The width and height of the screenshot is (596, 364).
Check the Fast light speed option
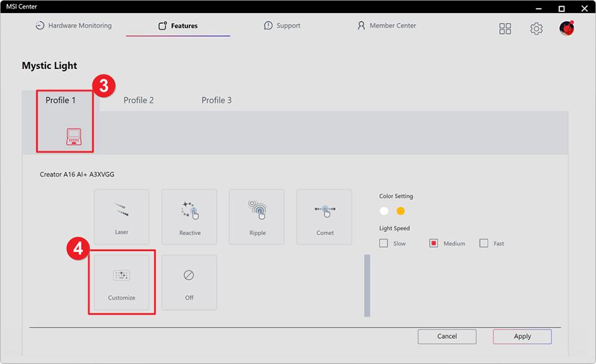(x=484, y=244)
